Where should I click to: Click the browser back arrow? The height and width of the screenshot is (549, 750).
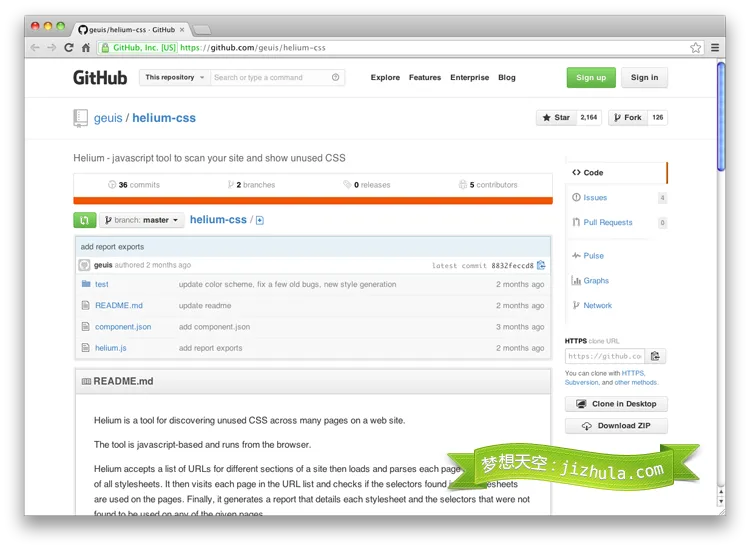click(x=35, y=48)
